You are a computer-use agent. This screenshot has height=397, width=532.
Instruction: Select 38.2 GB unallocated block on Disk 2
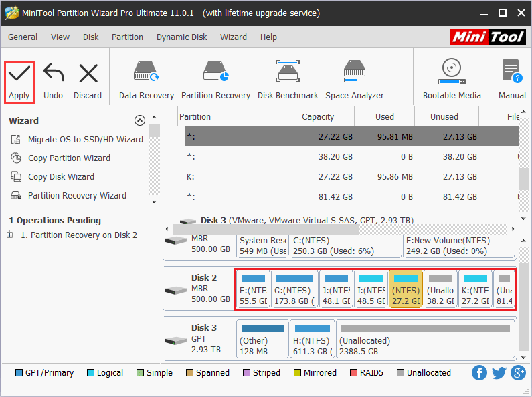tap(440, 289)
